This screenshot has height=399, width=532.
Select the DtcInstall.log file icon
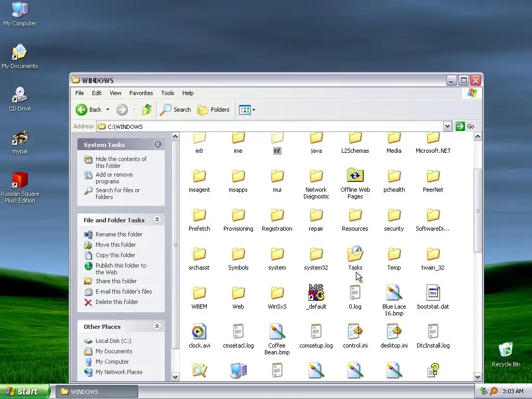pyautogui.click(x=433, y=331)
